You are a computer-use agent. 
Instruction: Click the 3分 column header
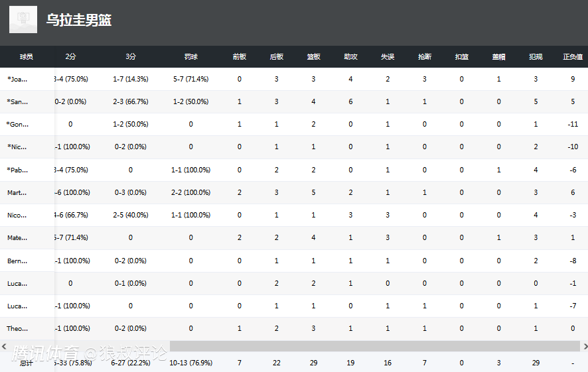[131, 56]
